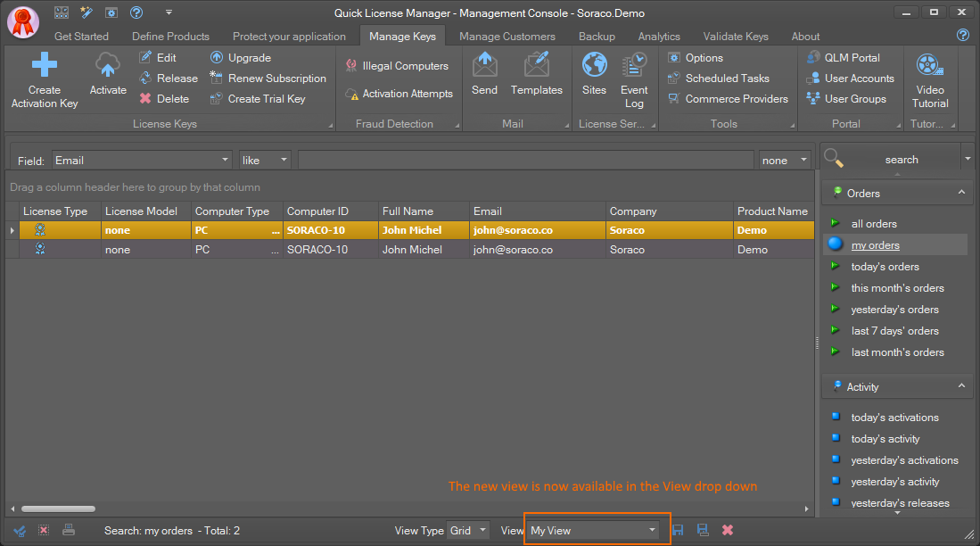This screenshot has height=546, width=980.
Task: Switch to Get Started tab
Action: pos(81,37)
